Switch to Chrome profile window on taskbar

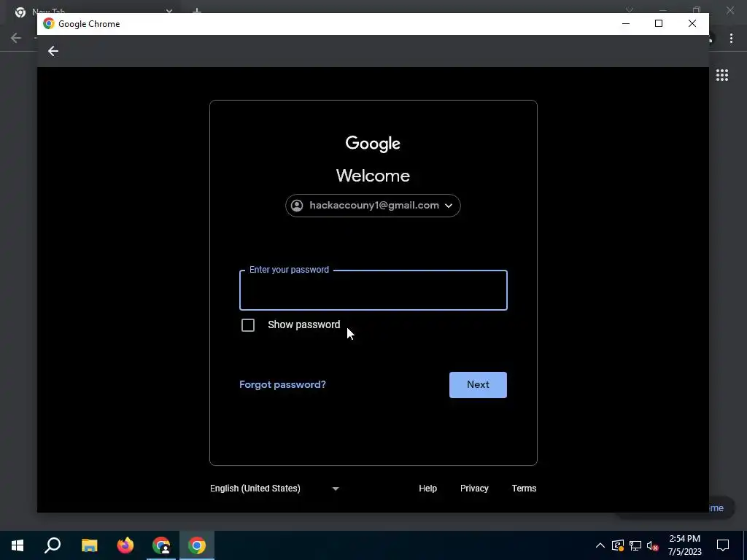[161, 545]
